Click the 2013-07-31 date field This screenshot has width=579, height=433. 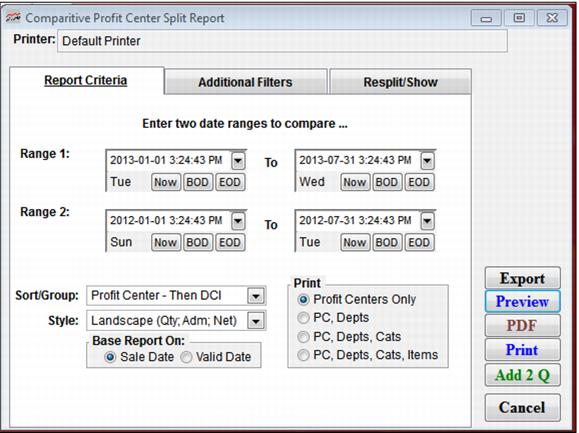358,161
